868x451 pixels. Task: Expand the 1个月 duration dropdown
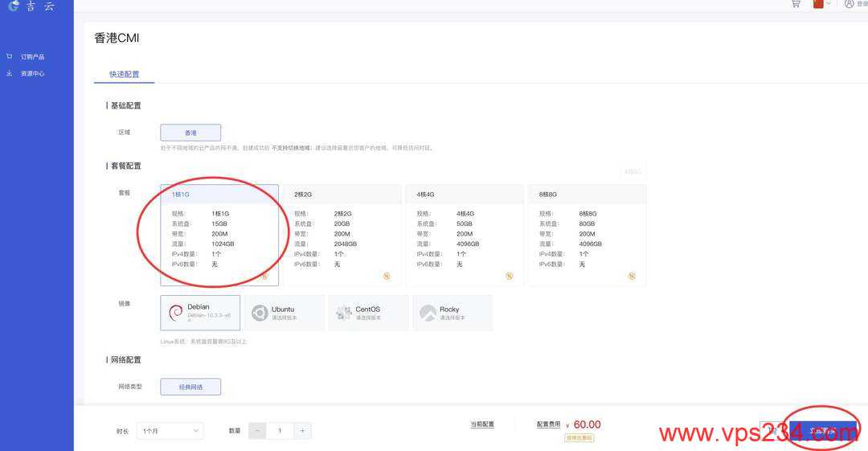click(170, 431)
